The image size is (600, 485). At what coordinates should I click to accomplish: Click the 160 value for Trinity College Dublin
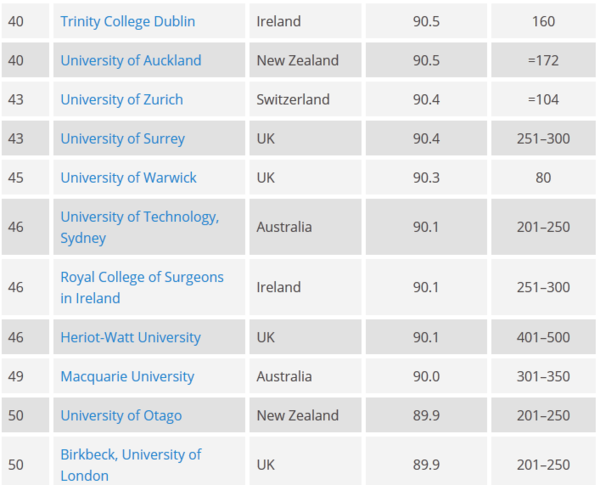(543, 21)
